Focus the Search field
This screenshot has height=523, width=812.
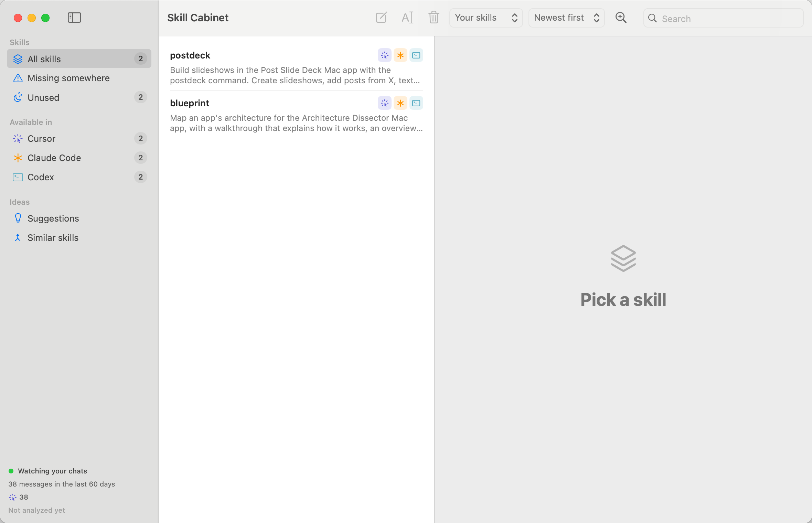pos(723,18)
